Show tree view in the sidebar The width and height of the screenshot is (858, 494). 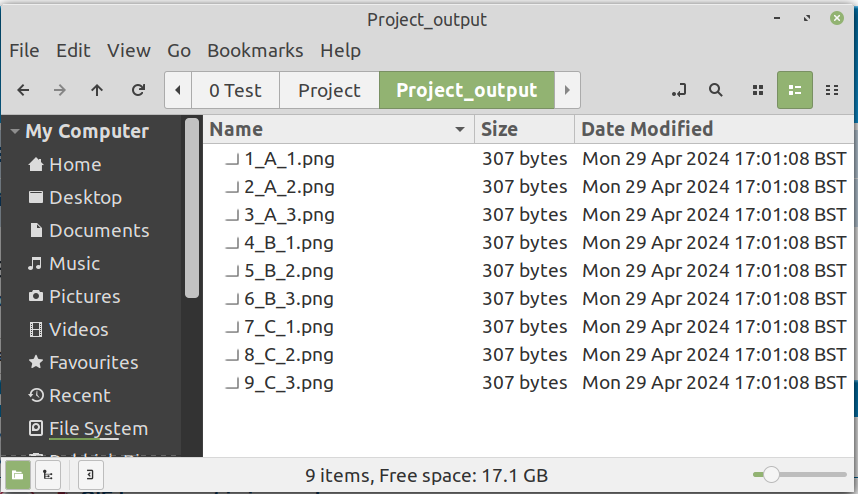point(46,476)
